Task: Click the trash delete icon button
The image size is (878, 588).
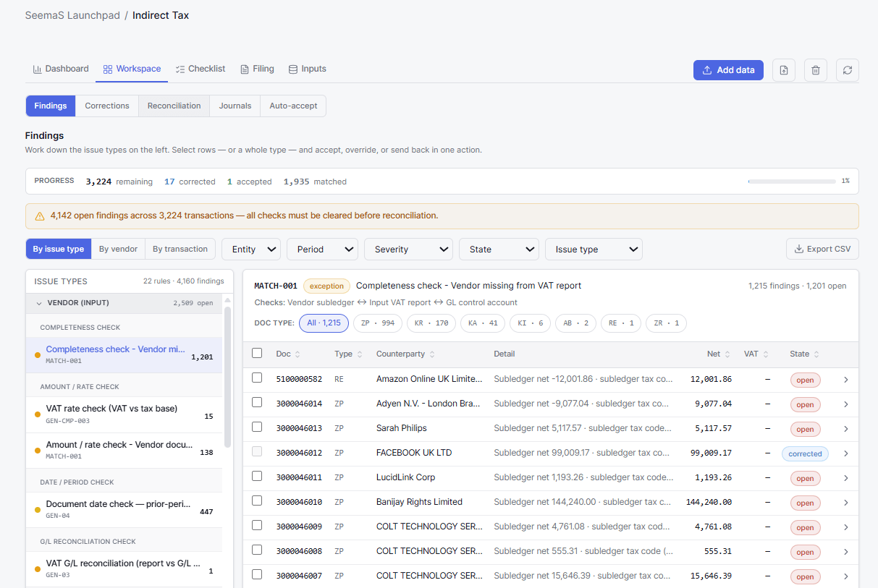Action: click(x=816, y=70)
